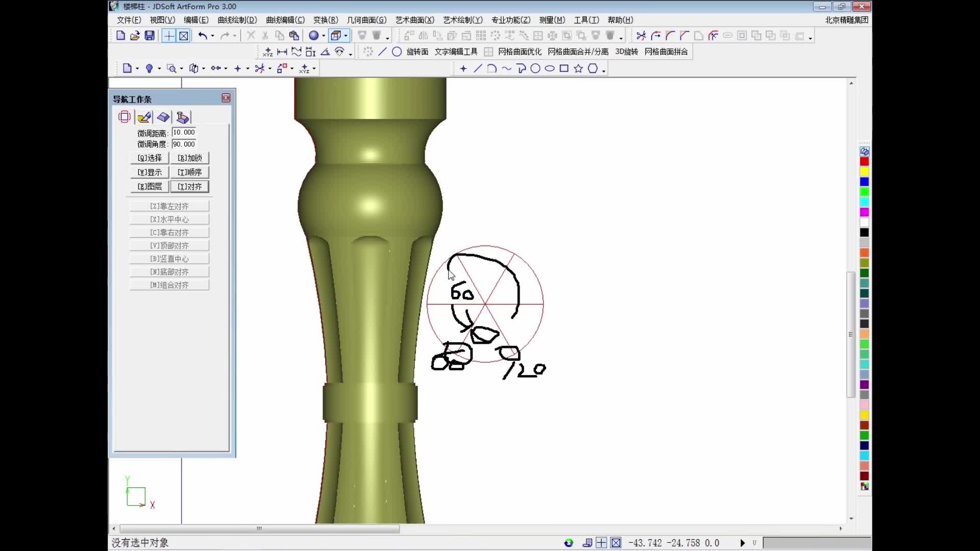Click the 微调距离 input field
The width and height of the screenshot is (980, 551).
pos(184,132)
